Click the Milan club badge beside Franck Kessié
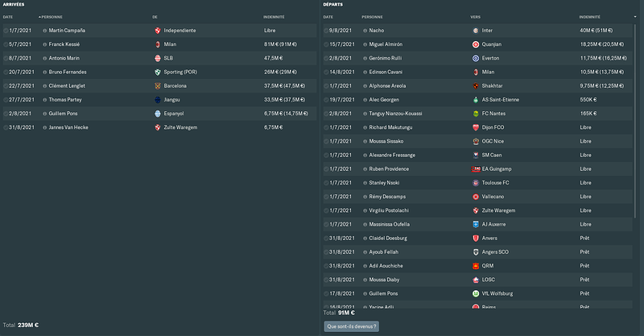This screenshot has width=644, height=336. [157, 44]
